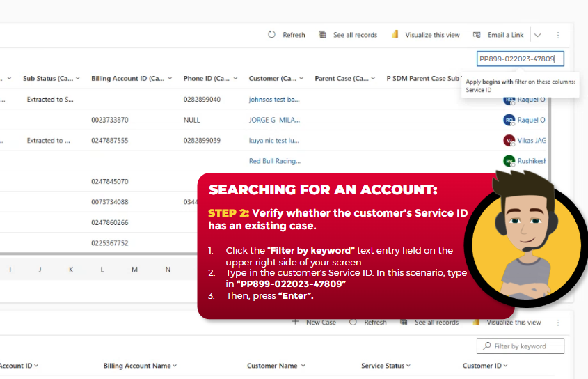
Task: Click lower grid See all records
Action: [429, 323]
